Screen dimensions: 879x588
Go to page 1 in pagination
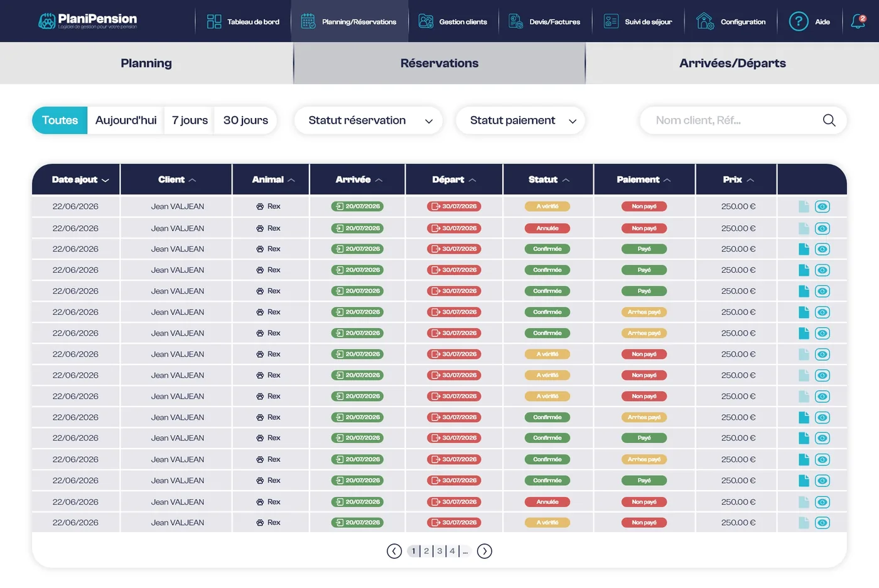click(413, 551)
